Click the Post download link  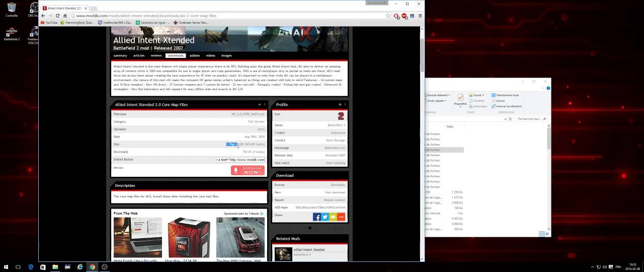click(335, 192)
